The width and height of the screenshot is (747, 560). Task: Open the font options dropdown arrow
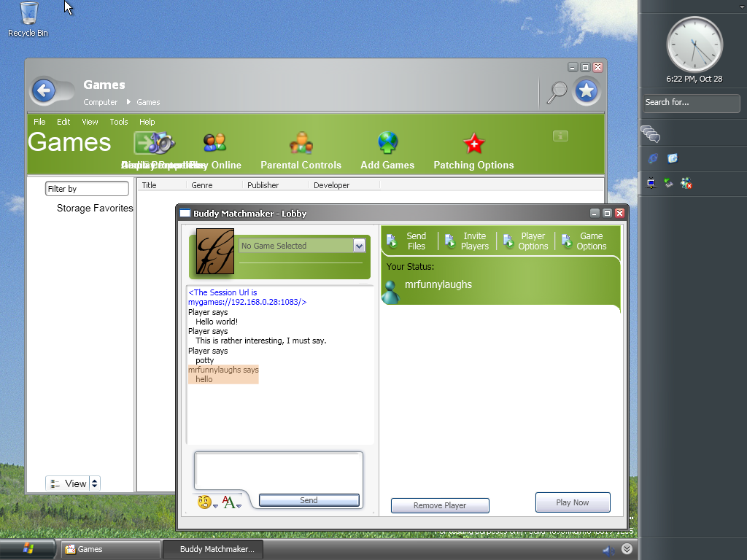point(239,506)
